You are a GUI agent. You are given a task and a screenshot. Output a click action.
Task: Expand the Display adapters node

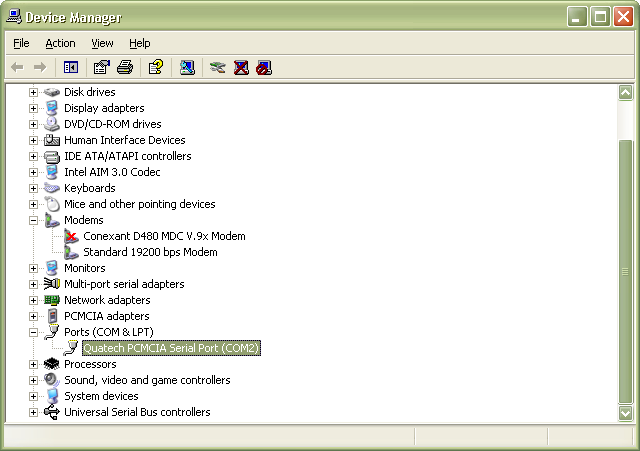[x=33, y=108]
